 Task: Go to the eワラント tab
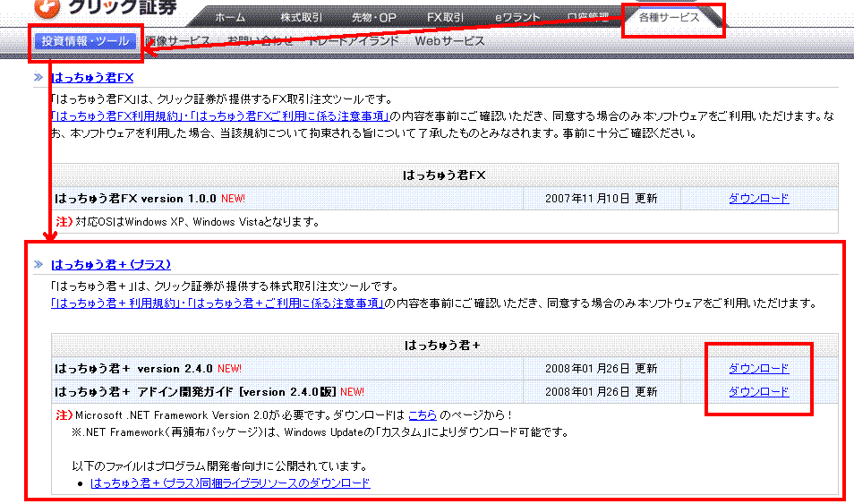[x=517, y=17]
